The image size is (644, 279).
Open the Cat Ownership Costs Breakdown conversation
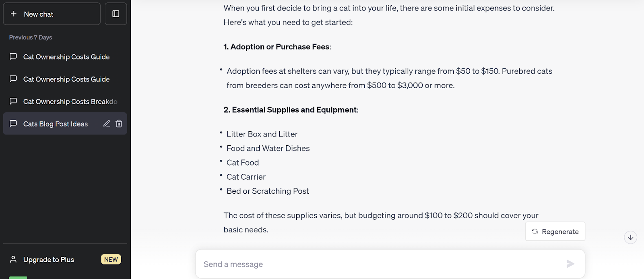[x=70, y=101]
